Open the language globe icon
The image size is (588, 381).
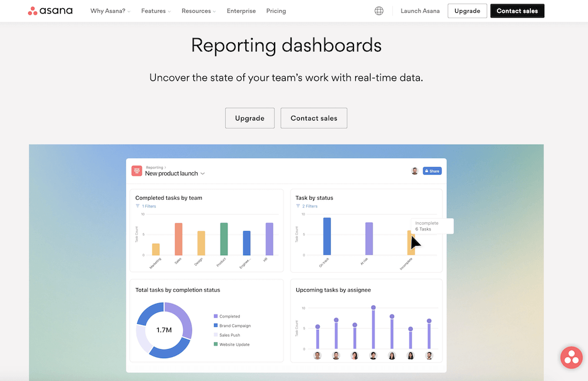pos(379,11)
